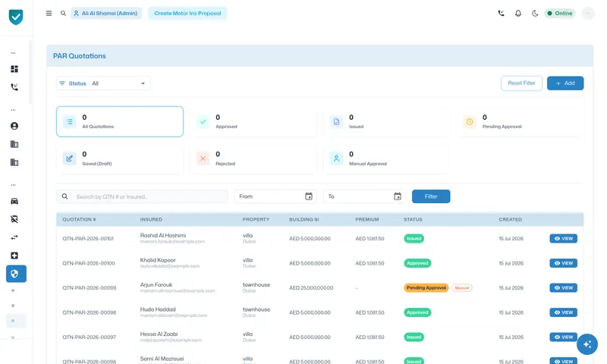This screenshot has width=607, height=364.
Task: Select the All Quotations card
Action: tap(120, 121)
